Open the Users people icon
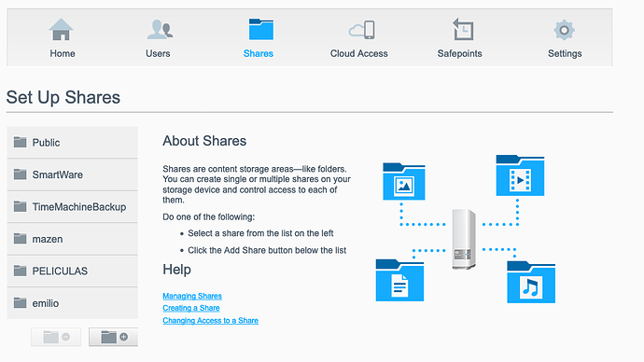 click(x=160, y=30)
